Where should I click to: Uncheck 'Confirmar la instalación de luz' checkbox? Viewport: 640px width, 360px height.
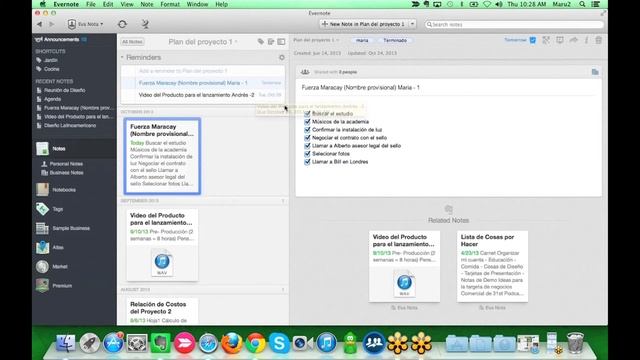click(307, 129)
